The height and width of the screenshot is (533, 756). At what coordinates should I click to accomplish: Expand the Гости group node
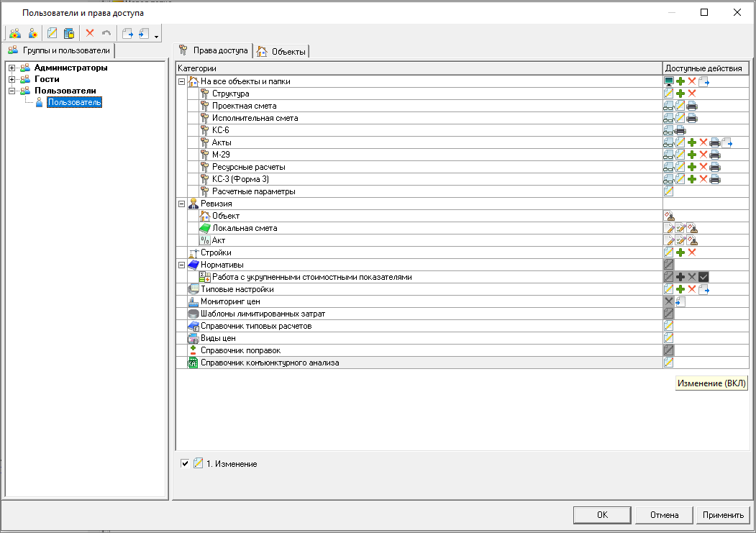[x=12, y=79]
